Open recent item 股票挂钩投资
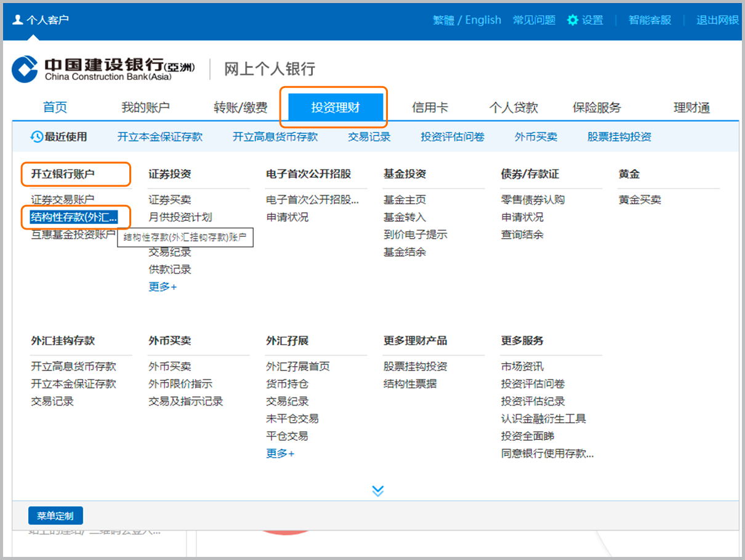Screen dimensions: 745x560 (x=619, y=137)
